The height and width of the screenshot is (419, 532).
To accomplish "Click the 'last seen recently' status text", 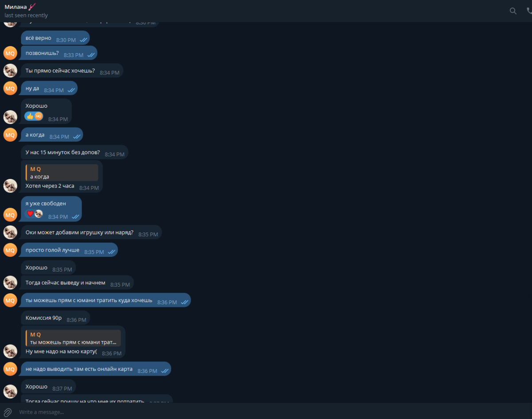I will coord(26,16).
